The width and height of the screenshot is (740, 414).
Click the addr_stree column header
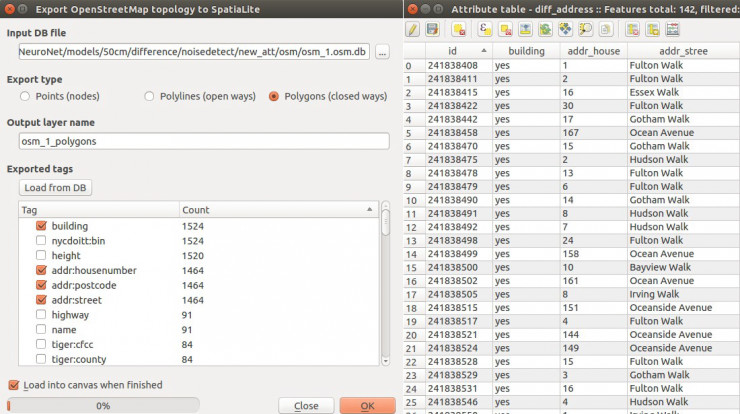[x=683, y=51]
